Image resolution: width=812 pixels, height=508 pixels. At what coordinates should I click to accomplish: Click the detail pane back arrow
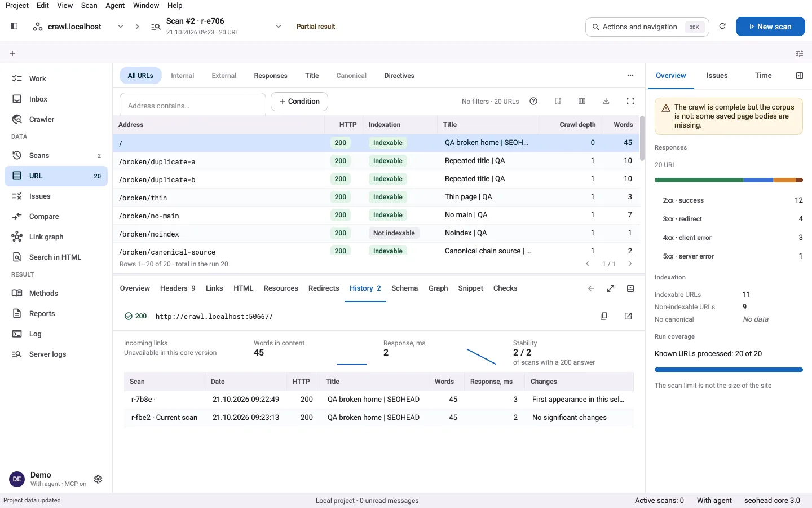pos(591,288)
